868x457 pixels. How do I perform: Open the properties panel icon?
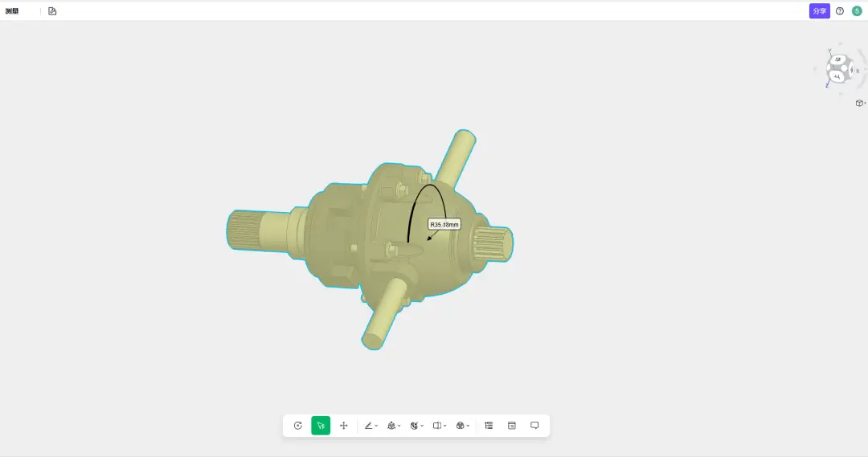(511, 426)
